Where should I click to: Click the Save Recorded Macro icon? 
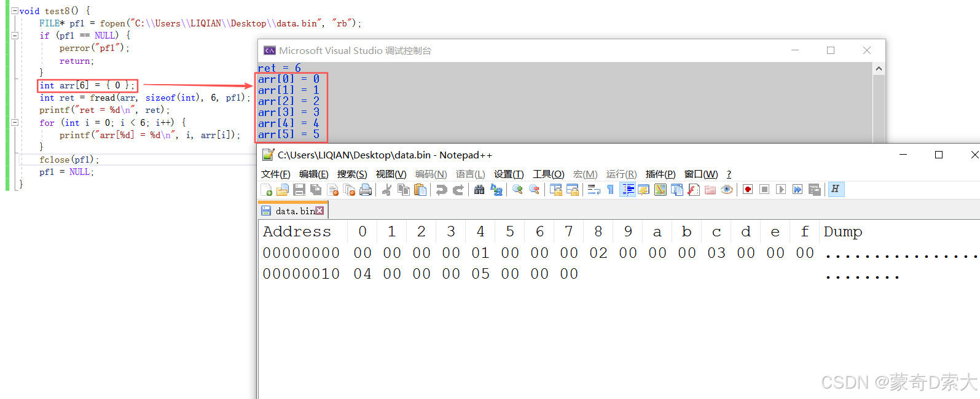point(815,190)
